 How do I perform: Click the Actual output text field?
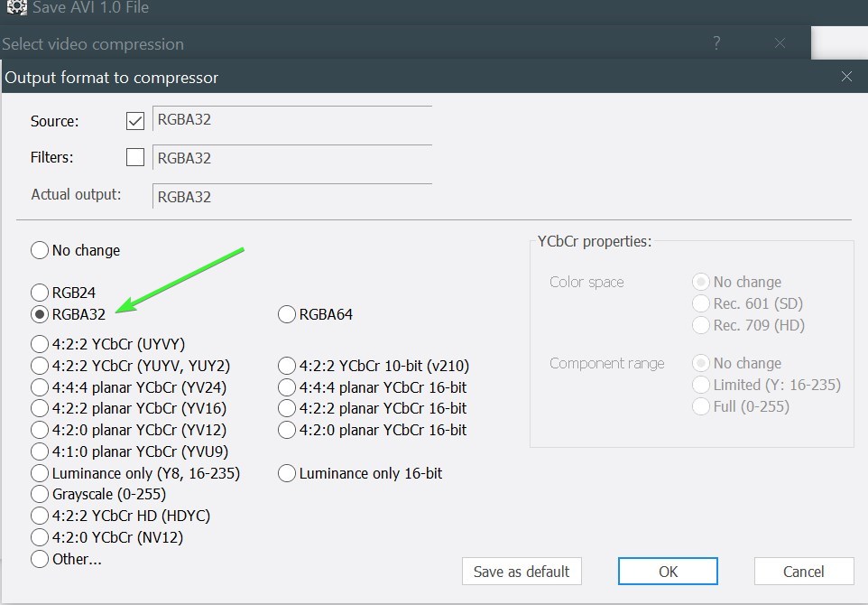point(291,196)
